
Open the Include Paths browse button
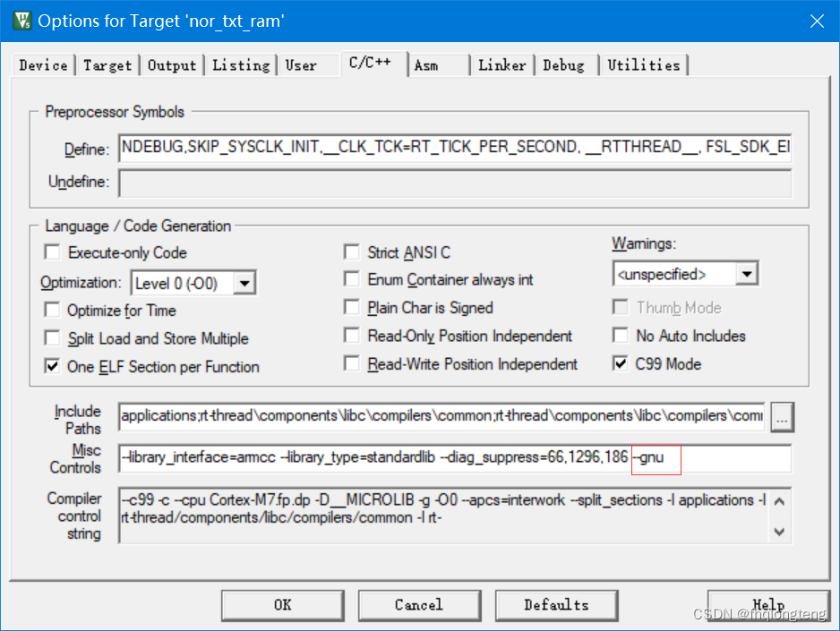coord(782,417)
